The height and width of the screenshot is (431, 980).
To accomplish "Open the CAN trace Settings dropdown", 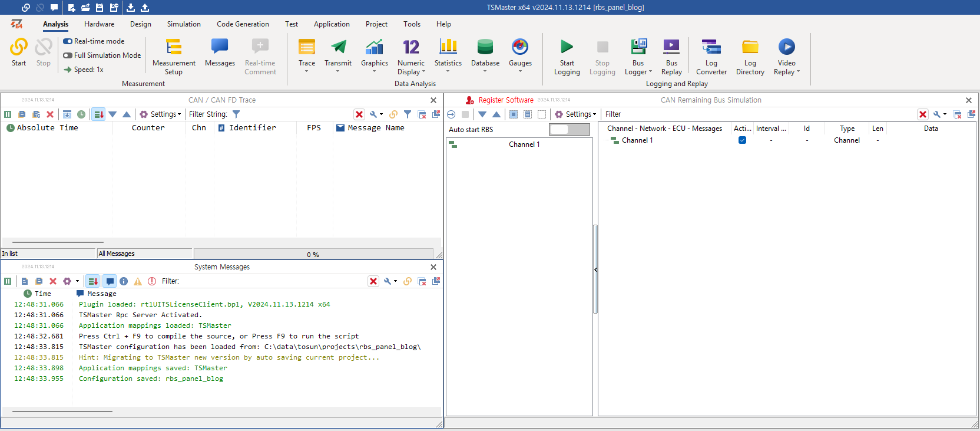I will (x=160, y=114).
